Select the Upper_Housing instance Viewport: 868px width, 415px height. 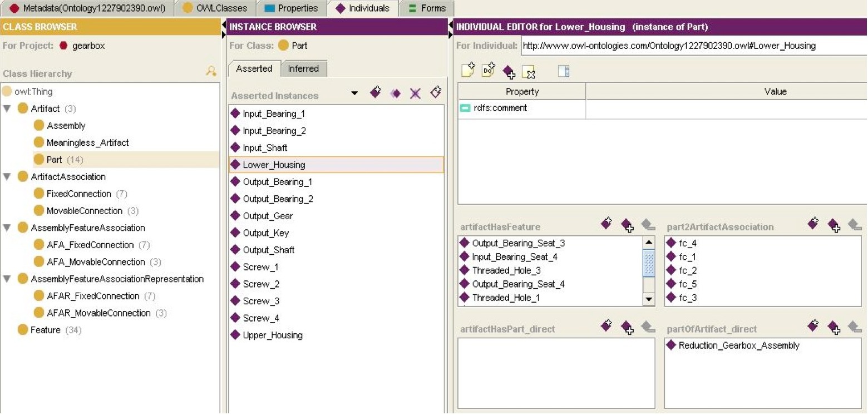pos(273,335)
